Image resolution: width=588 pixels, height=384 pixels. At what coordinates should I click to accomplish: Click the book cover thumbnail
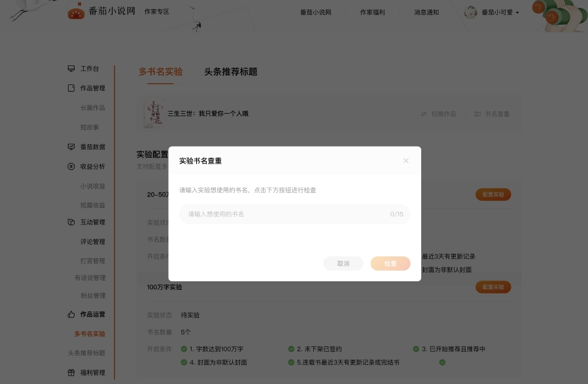point(154,113)
